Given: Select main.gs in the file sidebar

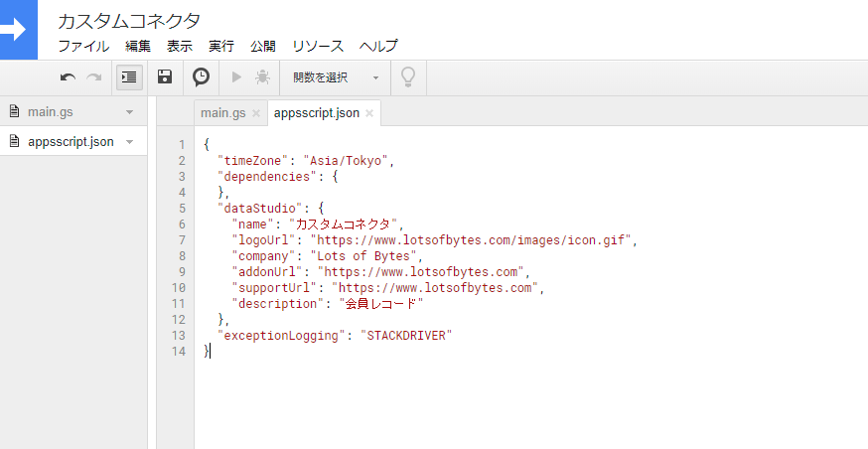Looking at the screenshot, I should pyautogui.click(x=51, y=112).
